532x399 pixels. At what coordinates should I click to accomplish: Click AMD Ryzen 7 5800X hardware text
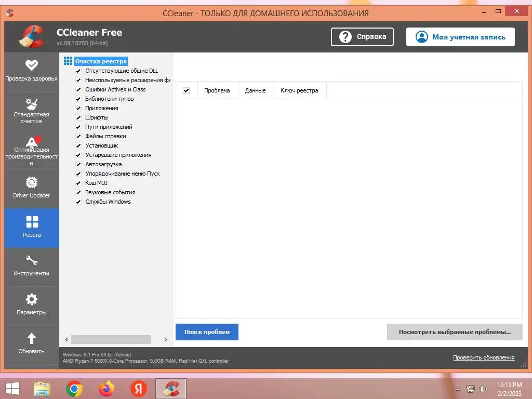click(145, 361)
